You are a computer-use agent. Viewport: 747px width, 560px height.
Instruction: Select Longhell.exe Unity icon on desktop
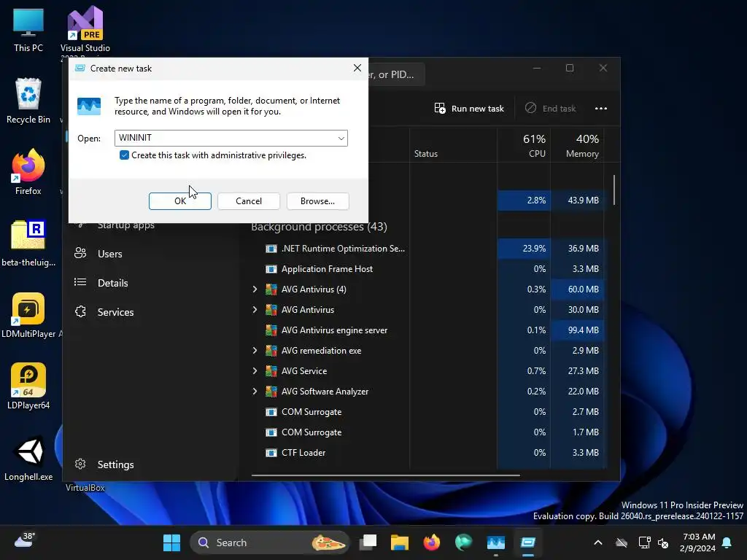[x=28, y=458]
